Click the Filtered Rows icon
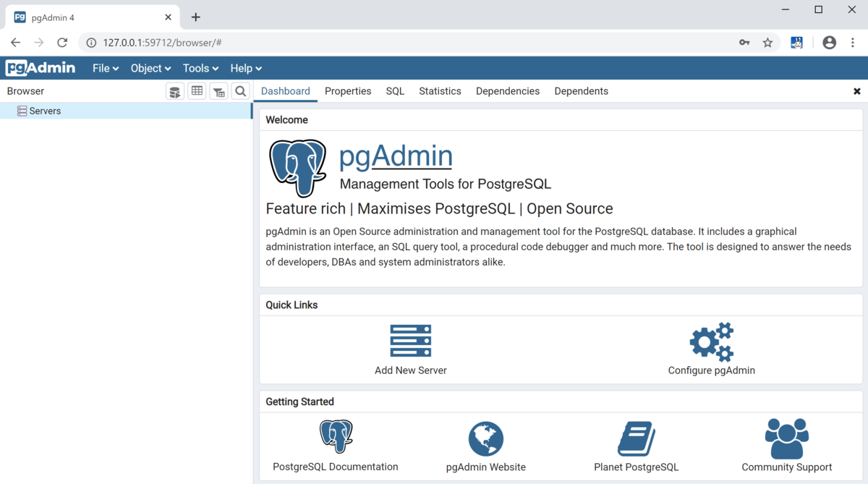 218,91
